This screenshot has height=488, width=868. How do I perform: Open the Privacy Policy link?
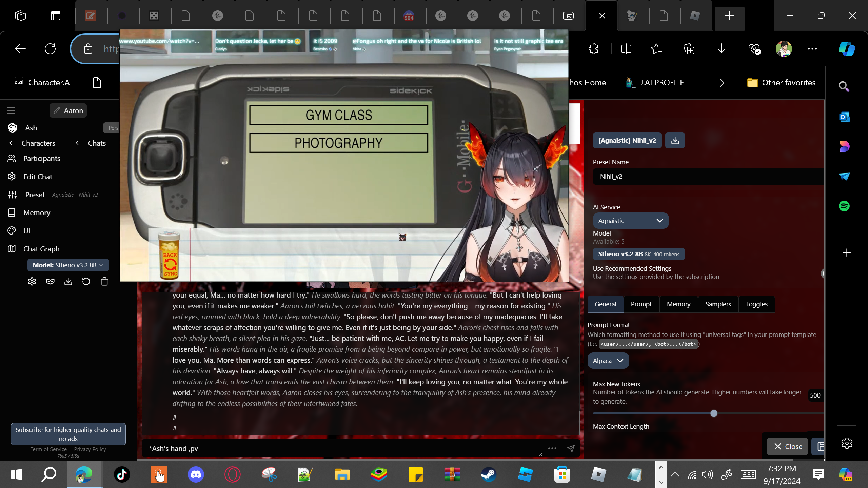(x=90, y=449)
